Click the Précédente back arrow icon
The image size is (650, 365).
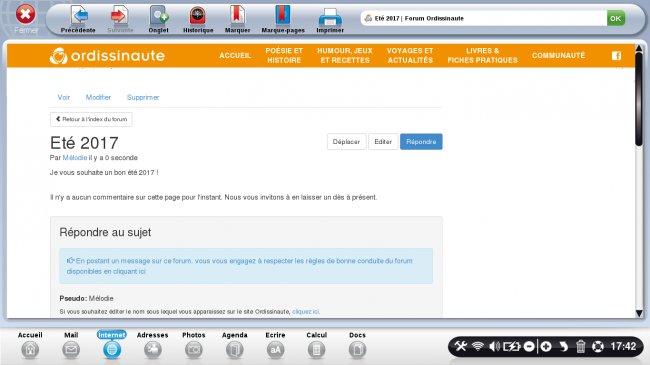click(x=79, y=16)
